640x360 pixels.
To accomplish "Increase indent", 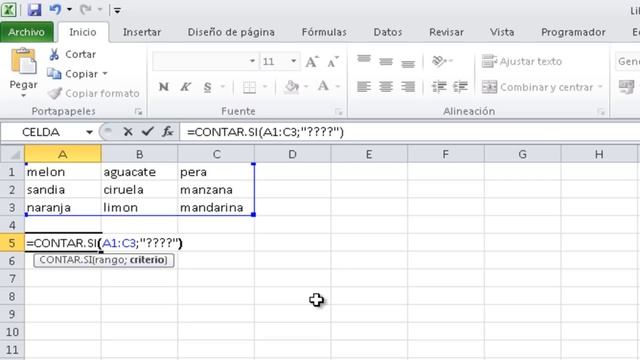I will coord(460,87).
